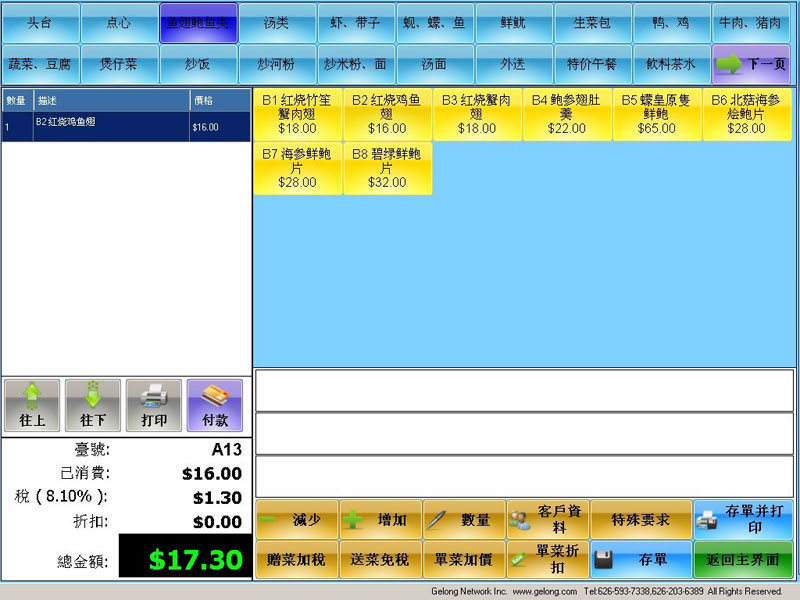Open payment with the 付款 button
This screenshot has height=600, width=800.
[x=214, y=405]
